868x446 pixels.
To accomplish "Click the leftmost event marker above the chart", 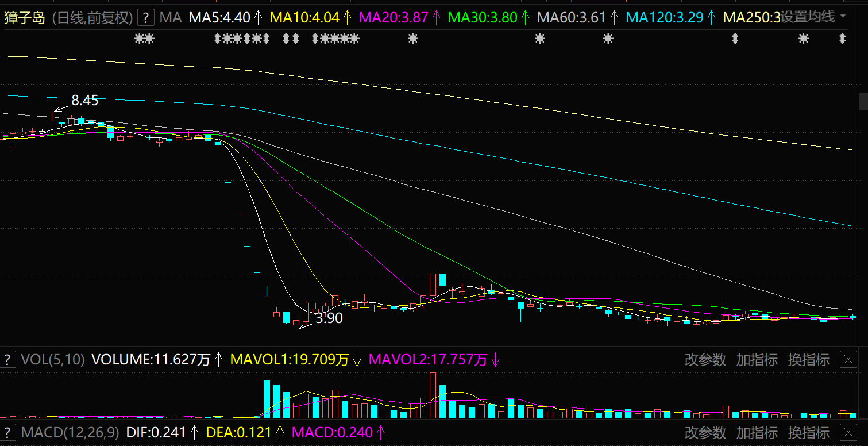I will (140, 39).
